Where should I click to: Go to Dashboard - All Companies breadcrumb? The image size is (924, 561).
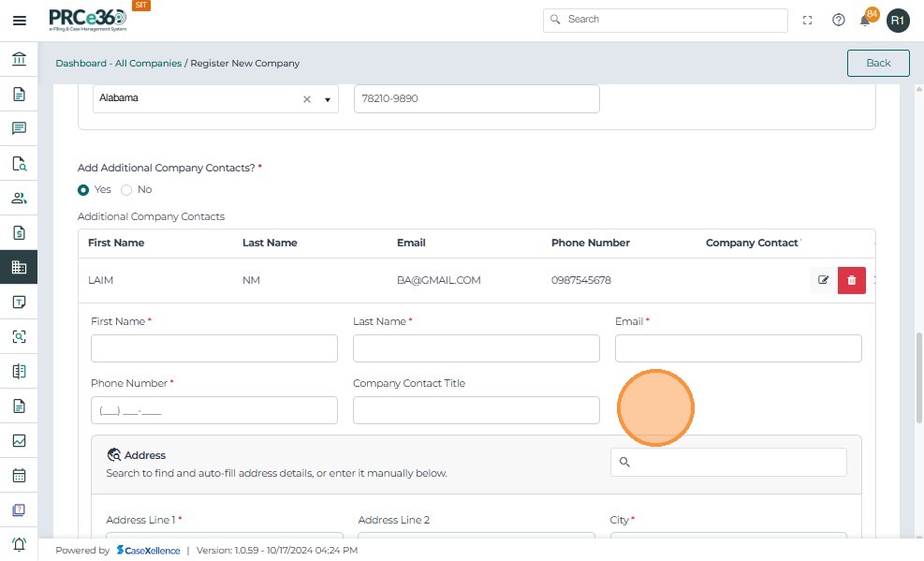118,64
